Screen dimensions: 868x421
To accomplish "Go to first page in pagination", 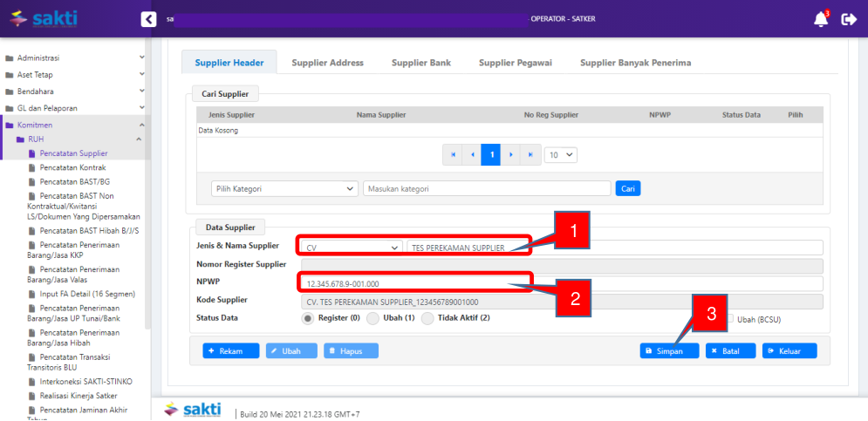I will point(453,154).
